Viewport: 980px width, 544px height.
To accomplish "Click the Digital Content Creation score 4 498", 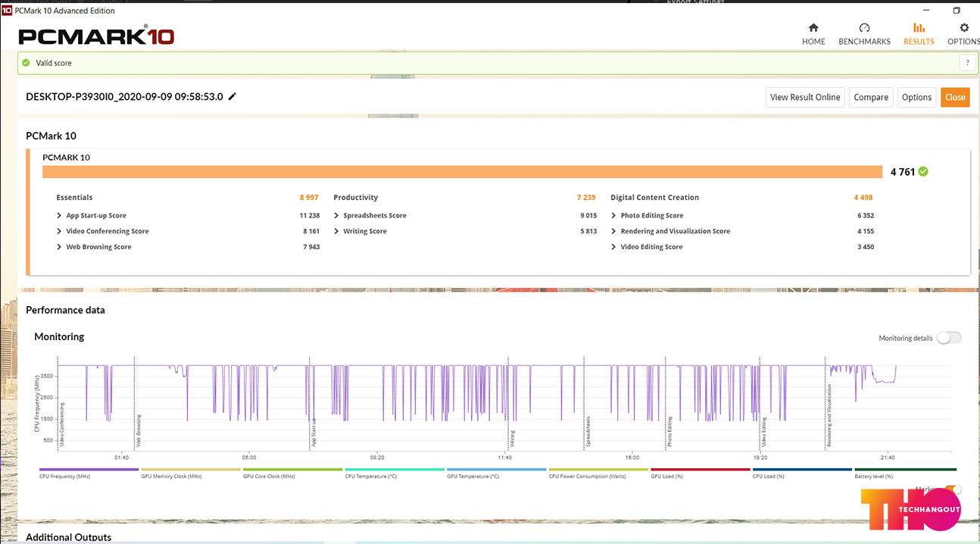I will pyautogui.click(x=863, y=198).
